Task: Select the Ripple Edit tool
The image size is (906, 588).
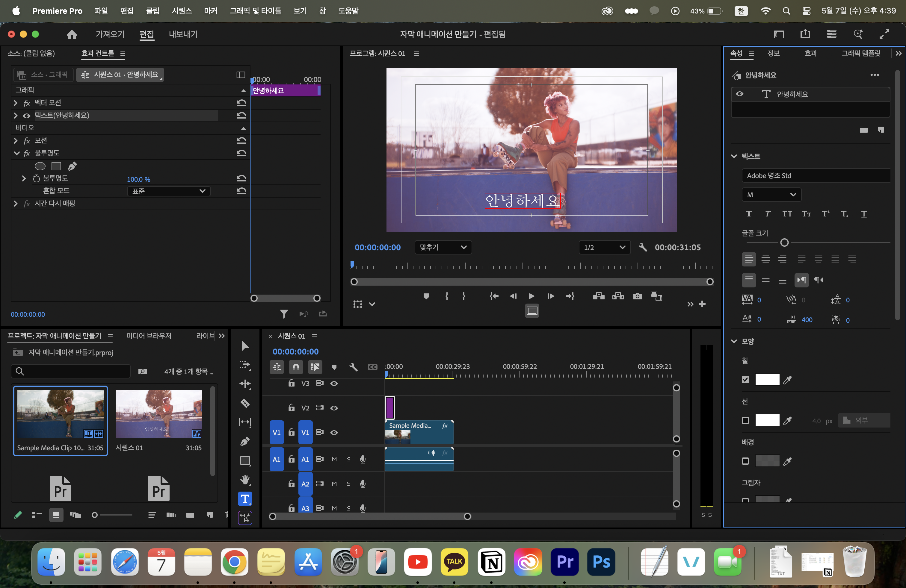Action: [x=245, y=384]
